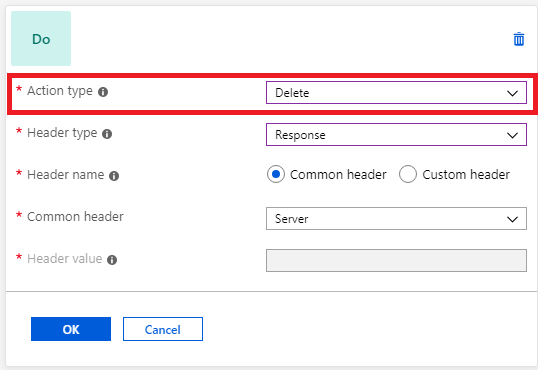Select the Custom header radio button
This screenshot has height=370, width=540.
pos(408,174)
